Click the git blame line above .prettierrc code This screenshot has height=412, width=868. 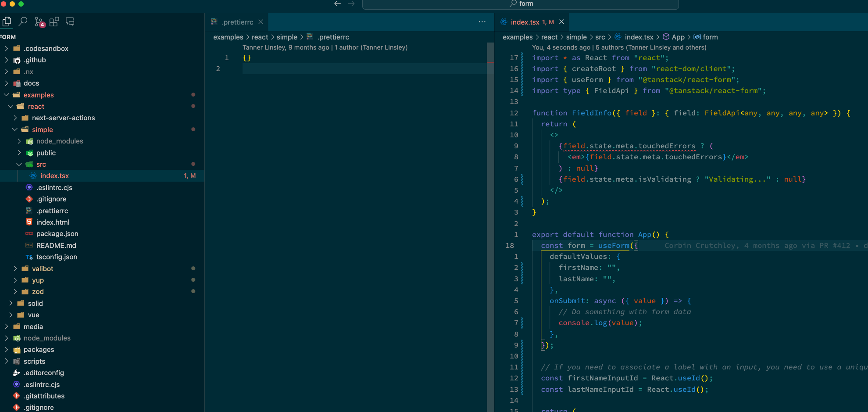pos(325,47)
